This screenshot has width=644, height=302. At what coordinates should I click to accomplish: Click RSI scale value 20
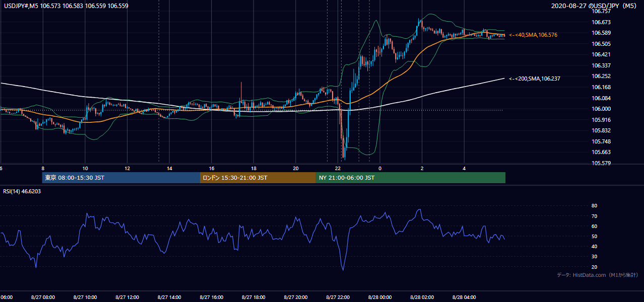point(594,267)
